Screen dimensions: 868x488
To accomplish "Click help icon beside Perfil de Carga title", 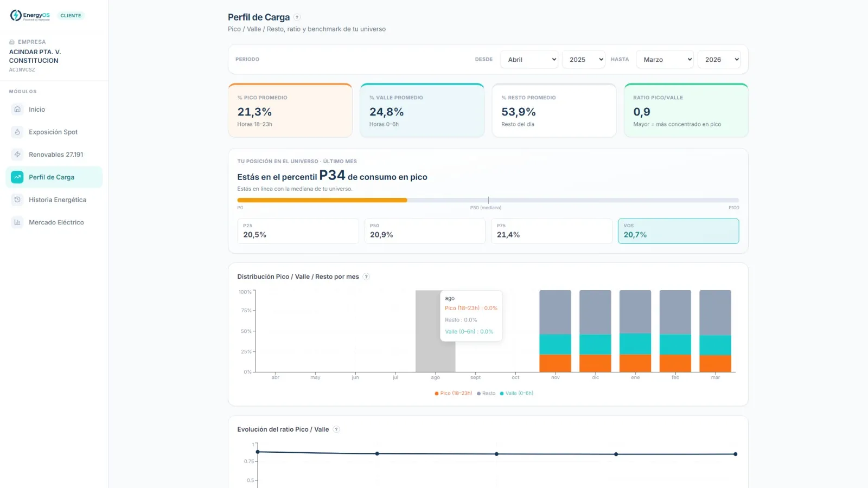I will [x=297, y=17].
